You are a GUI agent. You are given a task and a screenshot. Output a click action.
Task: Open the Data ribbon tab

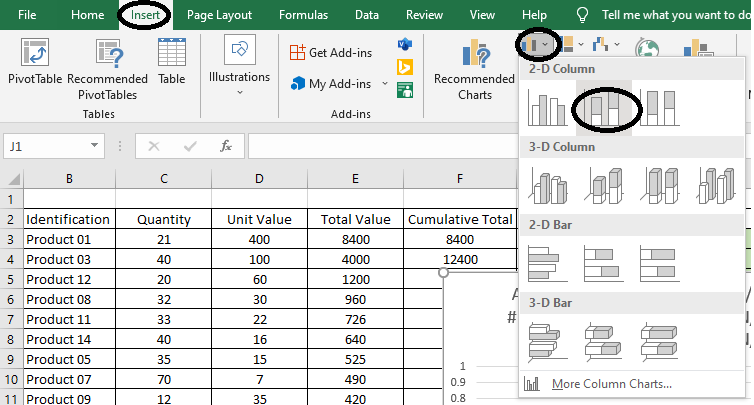pos(367,15)
